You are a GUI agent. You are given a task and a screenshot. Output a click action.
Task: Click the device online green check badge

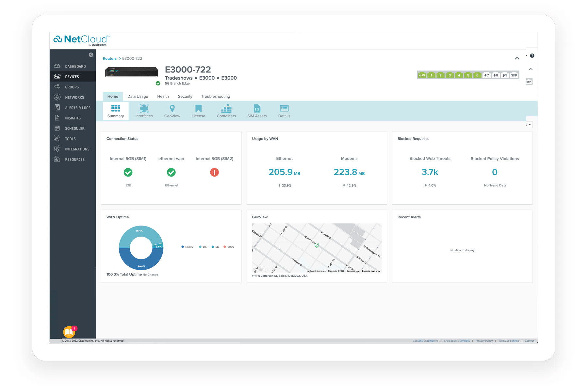click(x=158, y=83)
